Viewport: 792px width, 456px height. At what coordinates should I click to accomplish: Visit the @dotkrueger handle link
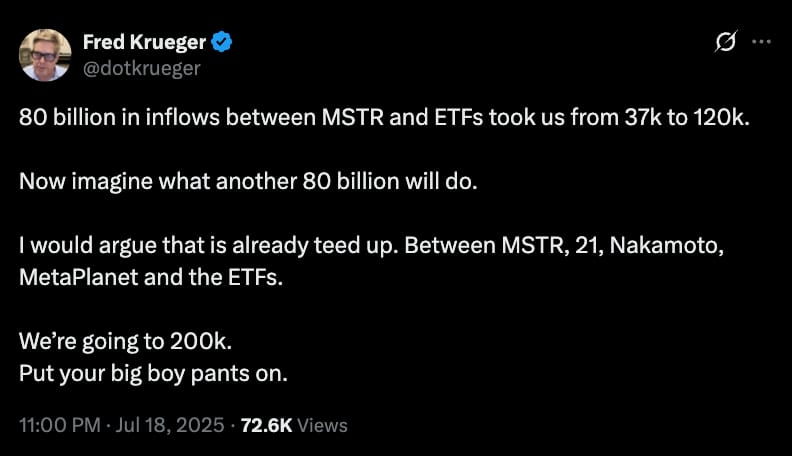click(141, 68)
